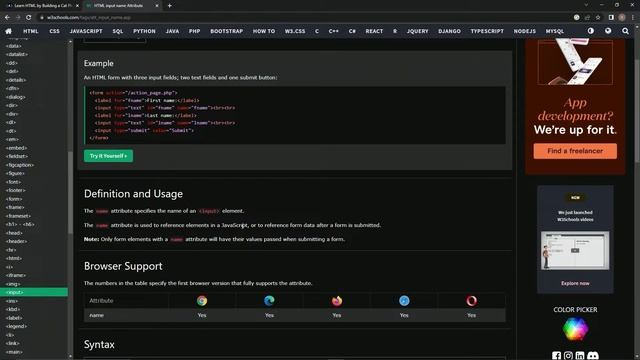
Task: Open the JAVA tutorial in navbar
Action: point(172,31)
